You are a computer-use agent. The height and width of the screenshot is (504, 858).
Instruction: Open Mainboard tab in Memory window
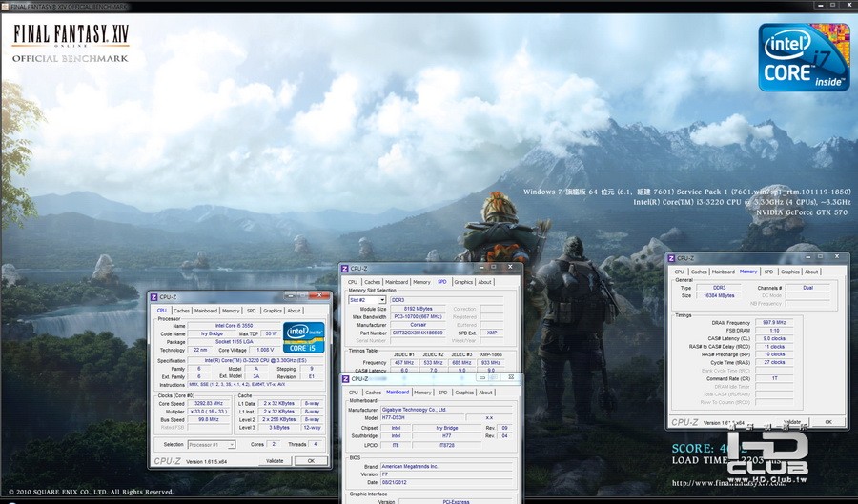(724, 272)
